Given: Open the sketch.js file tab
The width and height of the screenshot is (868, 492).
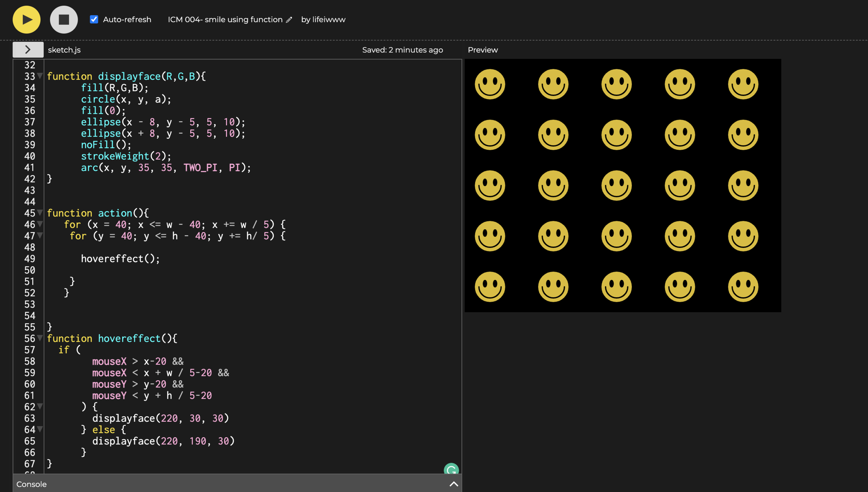Looking at the screenshot, I should (64, 50).
